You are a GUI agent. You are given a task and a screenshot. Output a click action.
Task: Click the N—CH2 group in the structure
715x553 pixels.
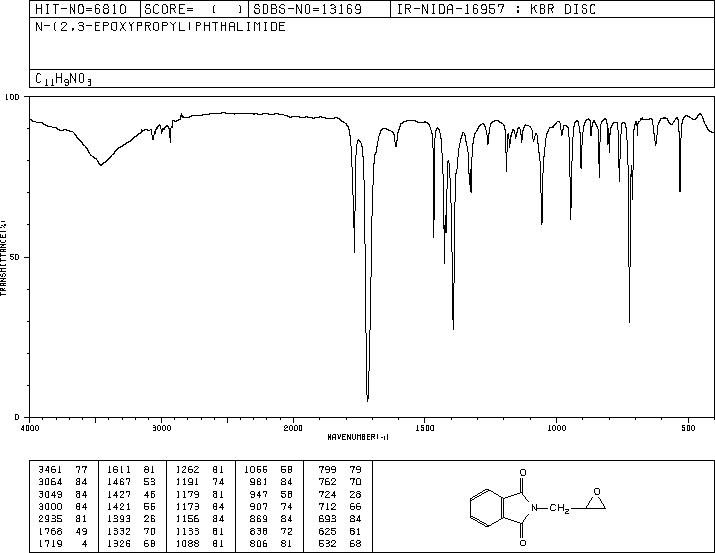550,508
